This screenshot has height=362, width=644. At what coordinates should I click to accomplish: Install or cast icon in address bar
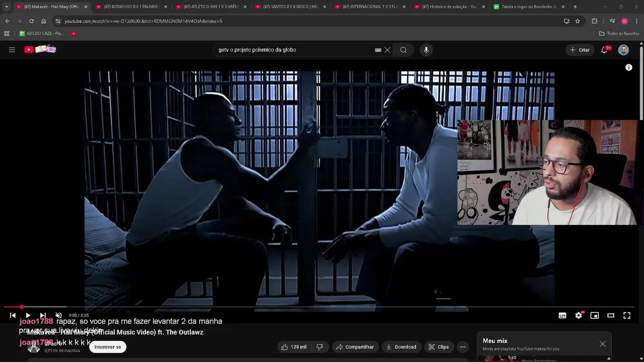click(567, 21)
